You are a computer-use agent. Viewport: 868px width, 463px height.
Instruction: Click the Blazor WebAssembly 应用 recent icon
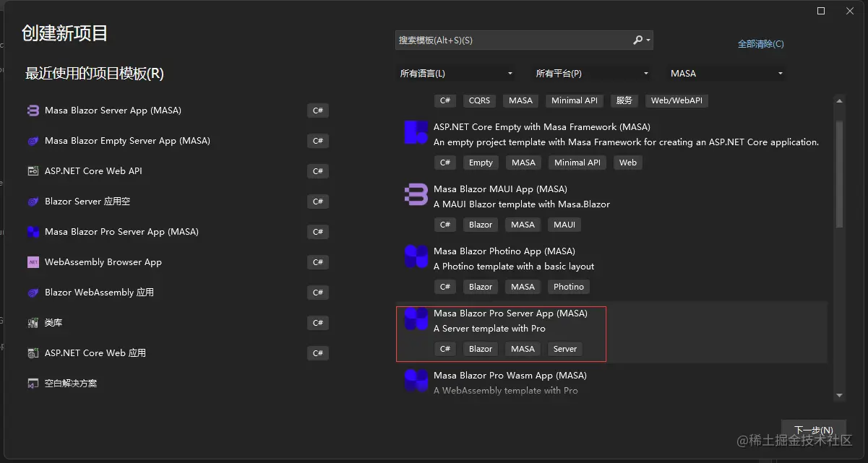[33, 293]
